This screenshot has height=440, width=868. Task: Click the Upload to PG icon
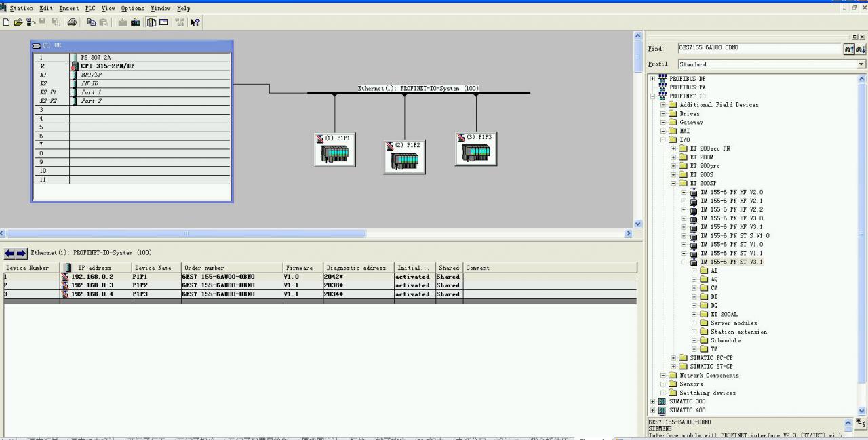point(135,22)
